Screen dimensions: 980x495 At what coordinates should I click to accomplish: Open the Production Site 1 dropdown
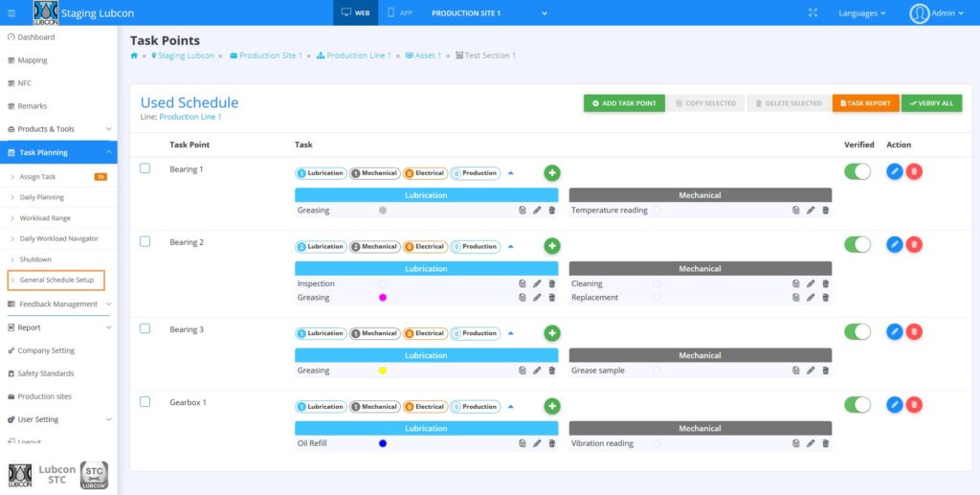coord(488,13)
